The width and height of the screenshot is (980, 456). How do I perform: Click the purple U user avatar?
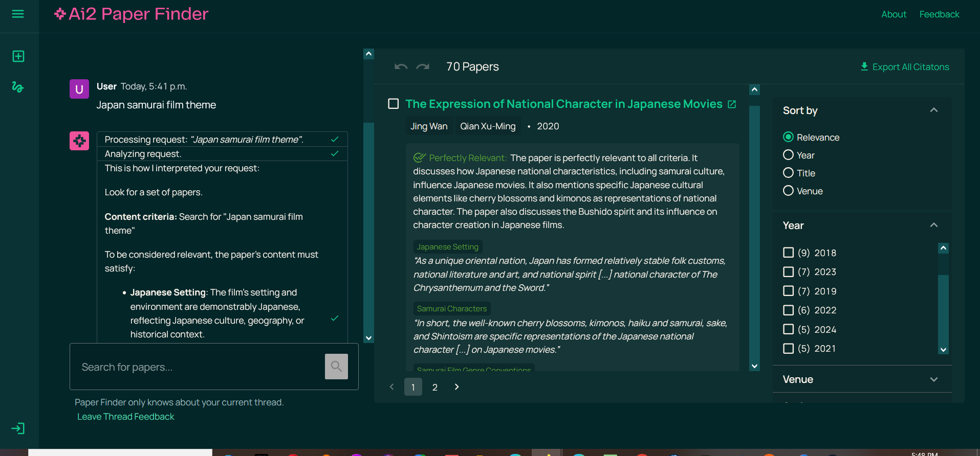(x=79, y=89)
